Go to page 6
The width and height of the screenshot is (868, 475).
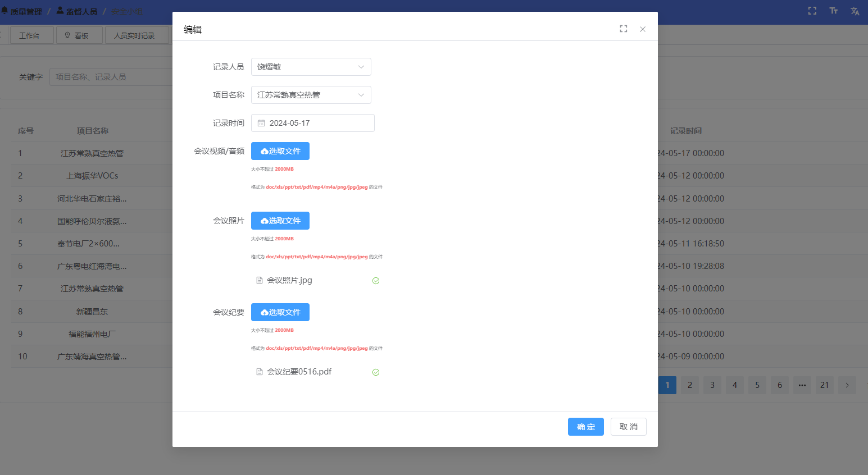tap(780, 385)
